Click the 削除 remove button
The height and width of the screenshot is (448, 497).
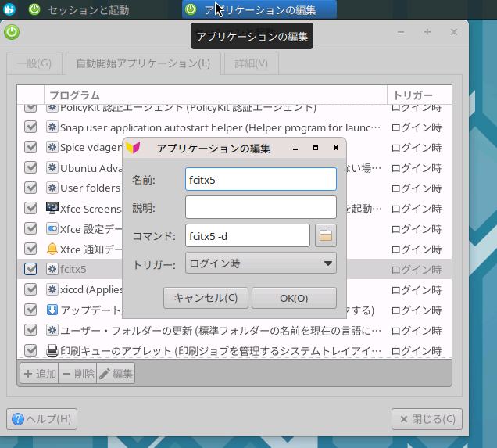pos(77,374)
